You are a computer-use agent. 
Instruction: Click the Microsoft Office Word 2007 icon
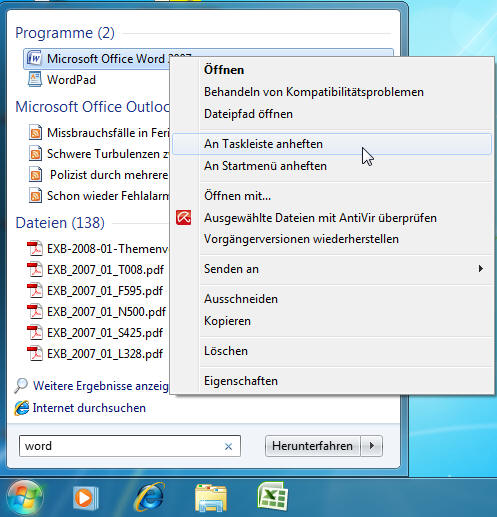[x=34, y=58]
